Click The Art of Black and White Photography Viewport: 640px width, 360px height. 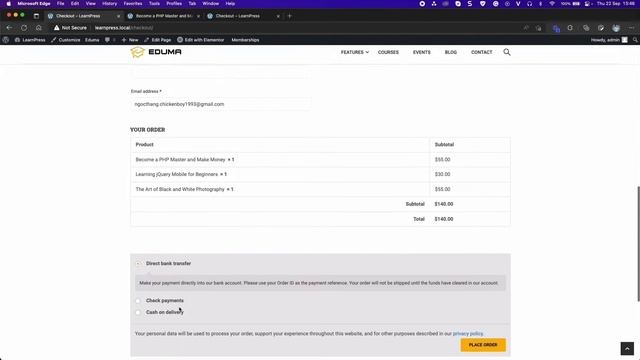[180, 189]
